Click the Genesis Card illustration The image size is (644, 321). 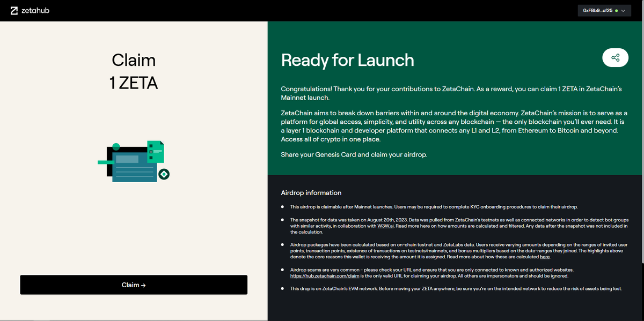point(134,161)
